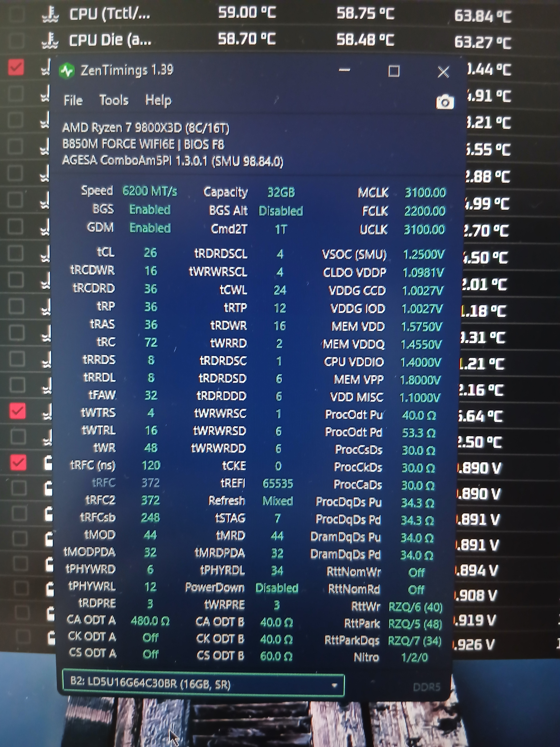
Task: Click the PowerDown value Disabled
Action: point(277,588)
